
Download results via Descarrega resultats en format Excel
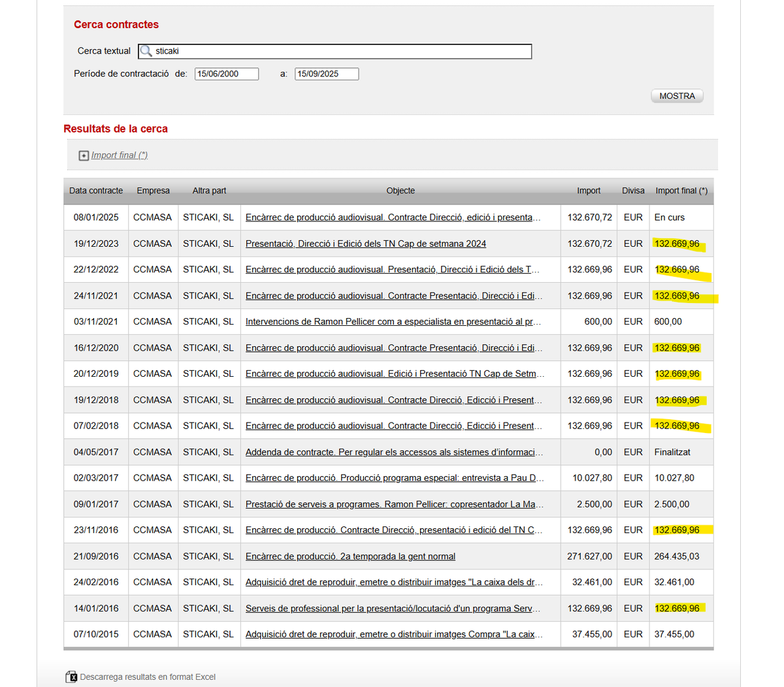tap(148, 677)
